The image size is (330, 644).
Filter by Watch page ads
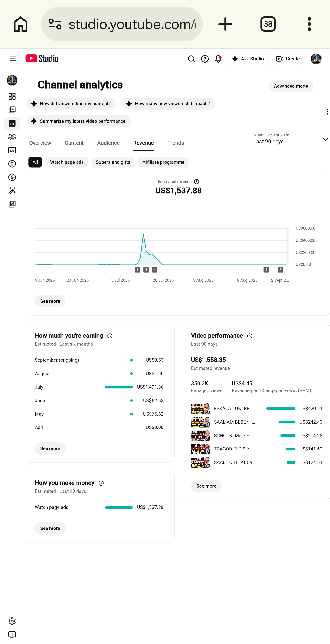67,162
